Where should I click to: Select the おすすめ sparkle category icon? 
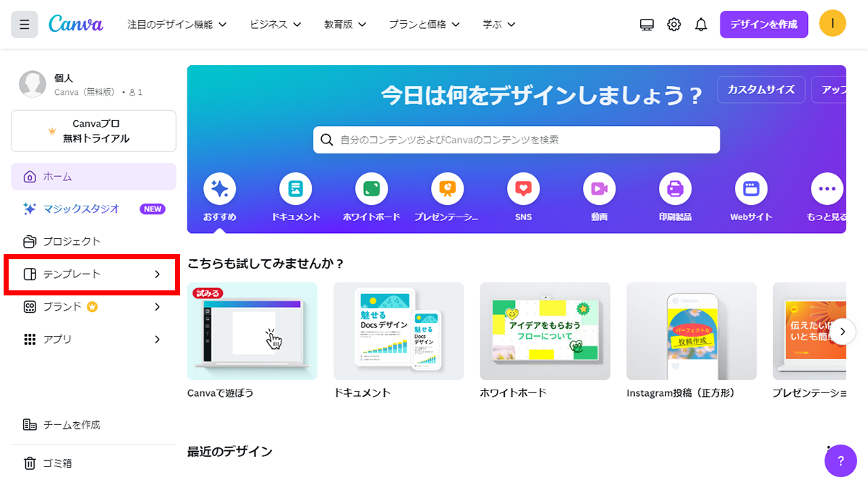click(x=219, y=190)
